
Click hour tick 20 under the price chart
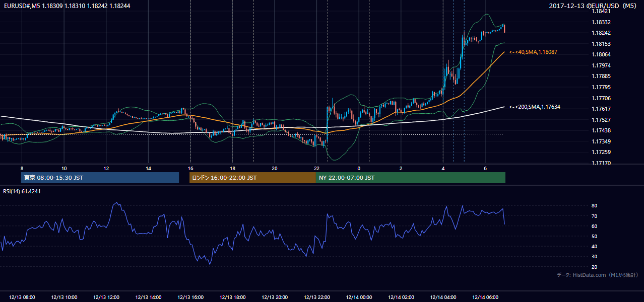click(275, 168)
